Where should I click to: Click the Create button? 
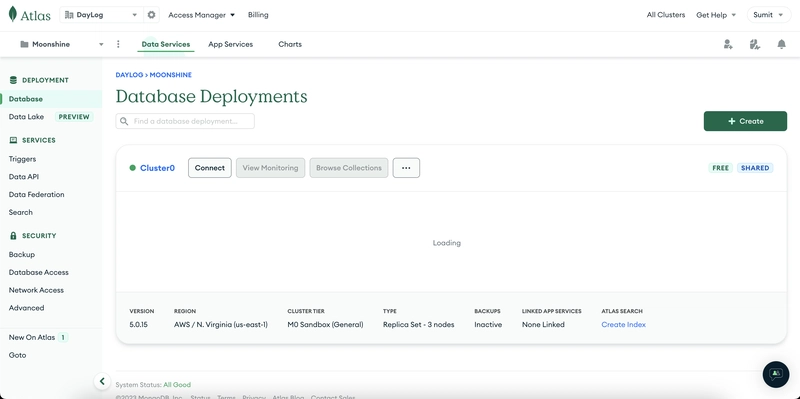pos(745,121)
